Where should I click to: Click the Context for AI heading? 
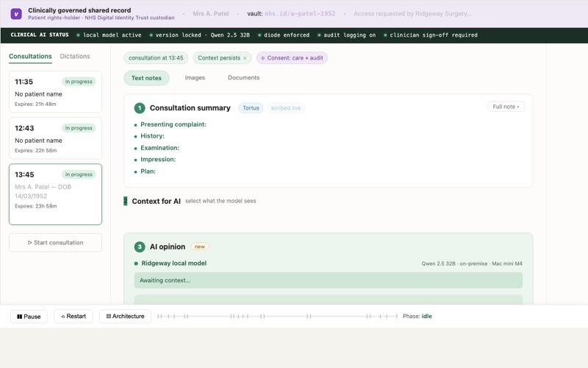(x=156, y=201)
